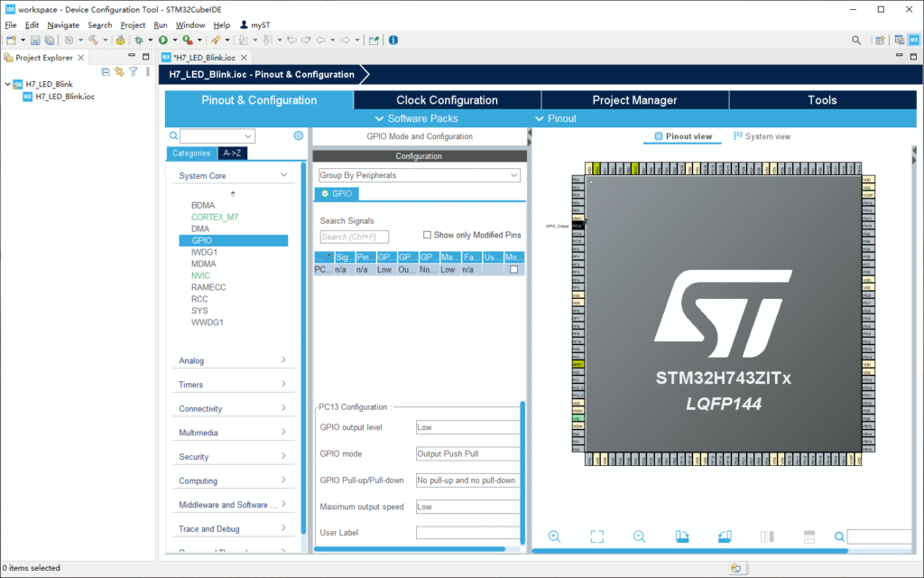Image resolution: width=924 pixels, height=578 pixels.
Task: Rotate the chip clockwise
Action: [x=682, y=536]
